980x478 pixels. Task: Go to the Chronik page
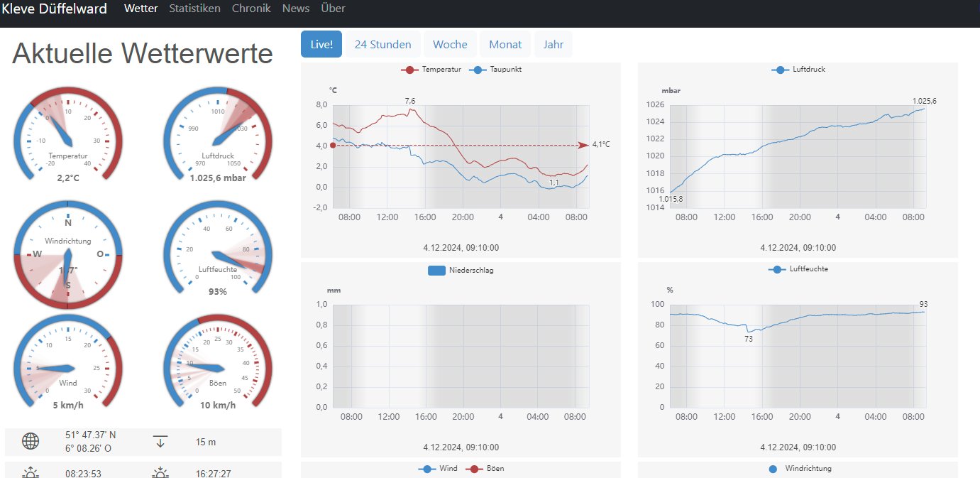(x=251, y=9)
